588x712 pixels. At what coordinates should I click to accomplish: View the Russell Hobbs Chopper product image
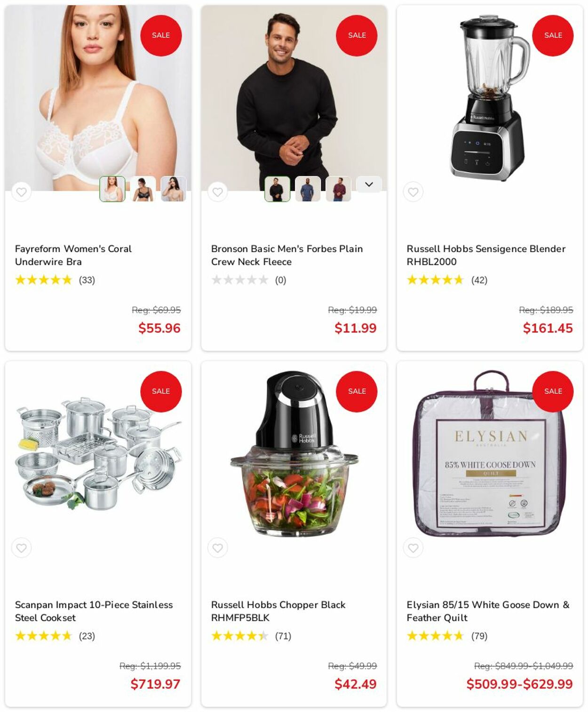click(x=294, y=454)
